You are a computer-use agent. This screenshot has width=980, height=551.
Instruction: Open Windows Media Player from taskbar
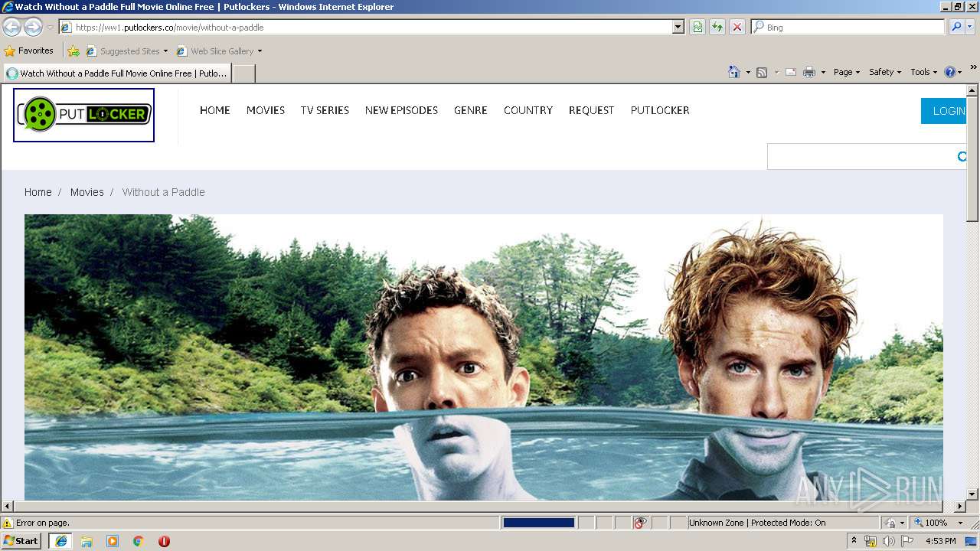(113, 541)
